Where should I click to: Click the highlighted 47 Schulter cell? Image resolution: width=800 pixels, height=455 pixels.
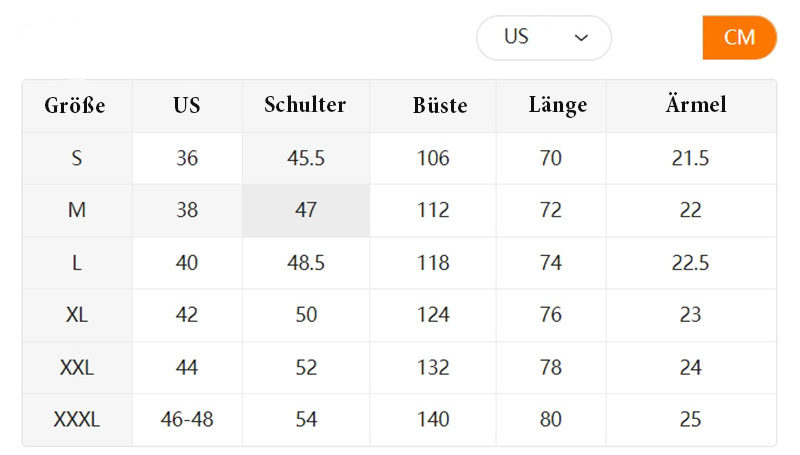click(306, 210)
